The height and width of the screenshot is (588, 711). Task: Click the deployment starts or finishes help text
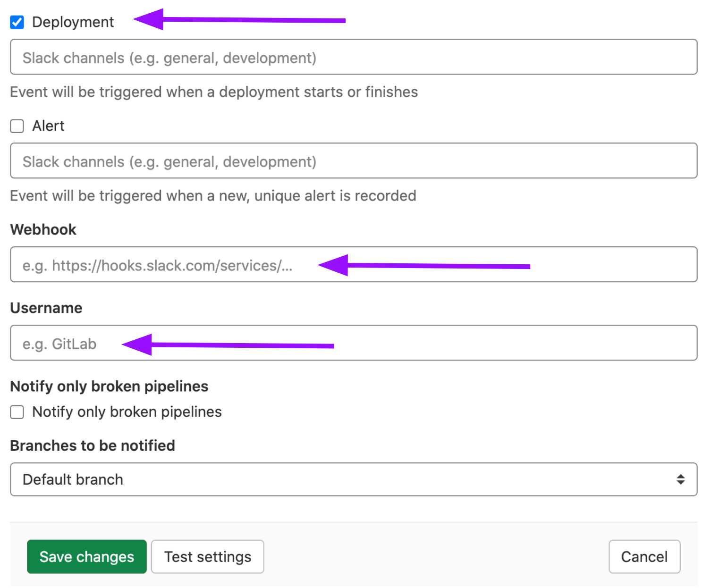click(x=214, y=92)
